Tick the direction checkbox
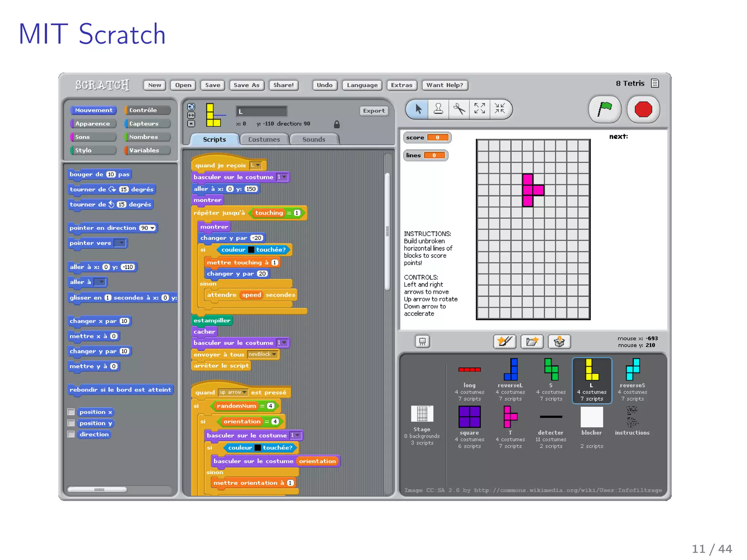 71,434
